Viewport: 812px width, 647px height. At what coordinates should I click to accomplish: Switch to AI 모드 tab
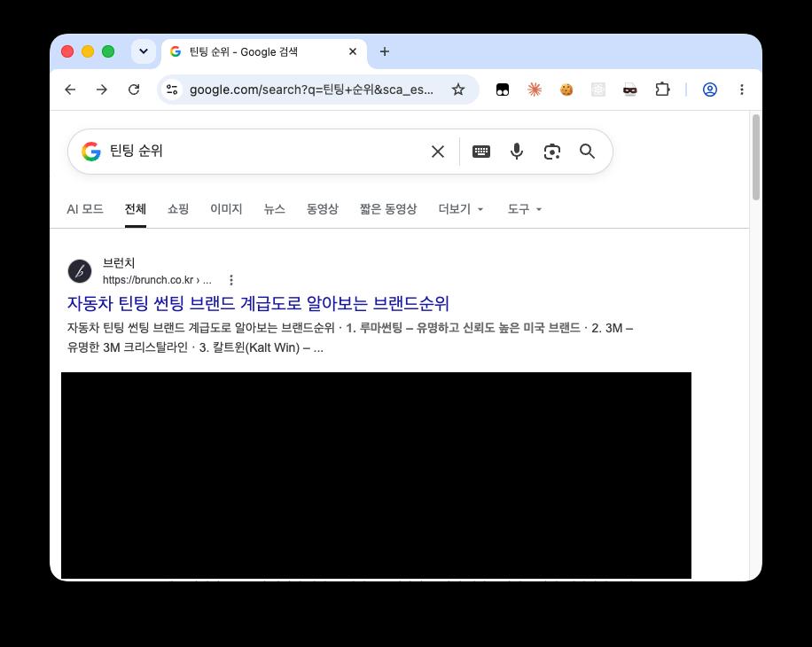click(x=85, y=209)
